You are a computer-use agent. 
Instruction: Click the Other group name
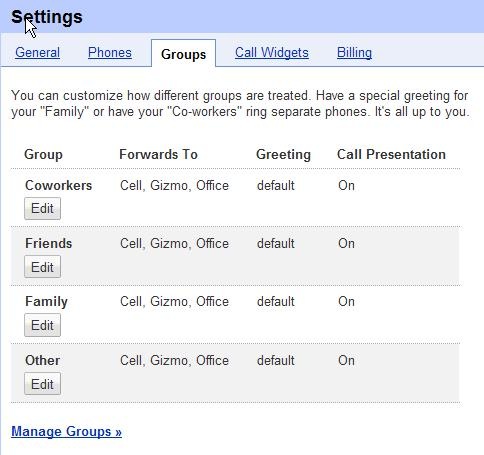43,360
